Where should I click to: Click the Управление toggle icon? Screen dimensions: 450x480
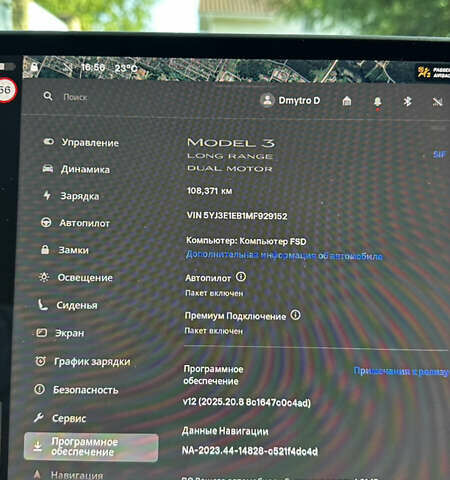click(x=49, y=142)
